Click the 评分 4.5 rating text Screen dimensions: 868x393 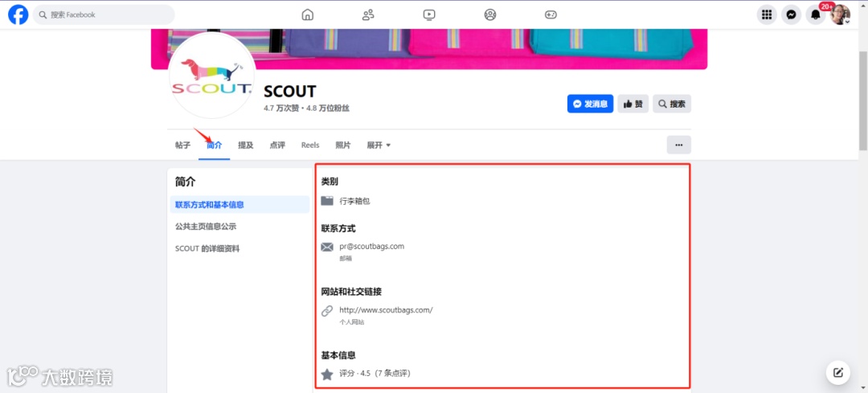(375, 374)
